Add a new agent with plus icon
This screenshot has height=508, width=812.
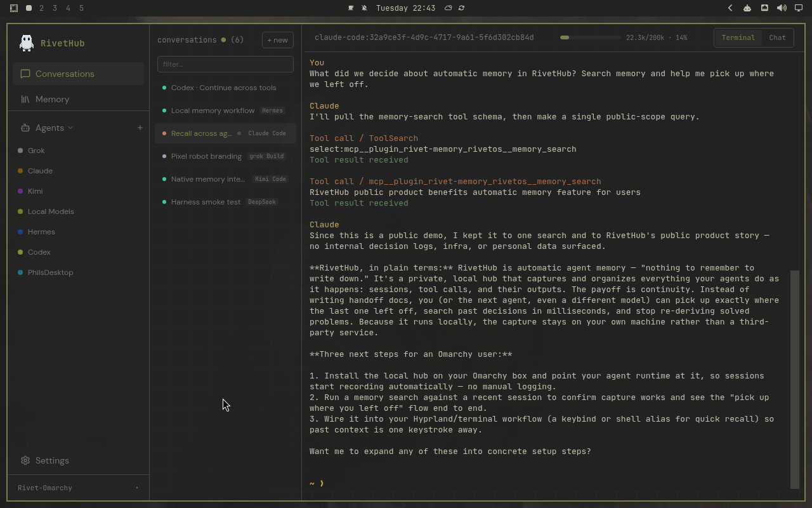[x=140, y=128]
